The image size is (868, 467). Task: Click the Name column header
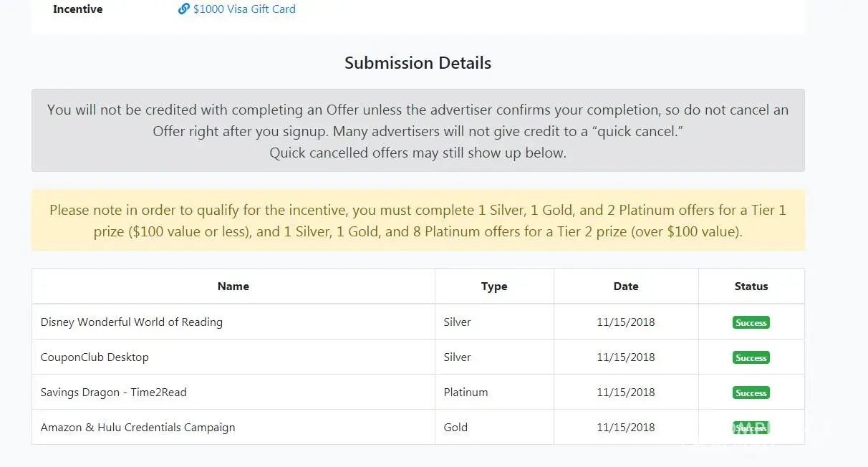click(x=233, y=287)
